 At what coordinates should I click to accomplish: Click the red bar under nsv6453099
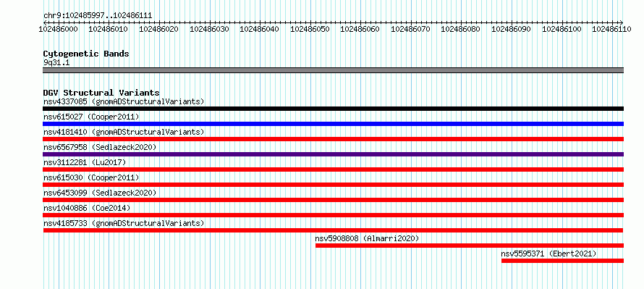tap(334, 200)
